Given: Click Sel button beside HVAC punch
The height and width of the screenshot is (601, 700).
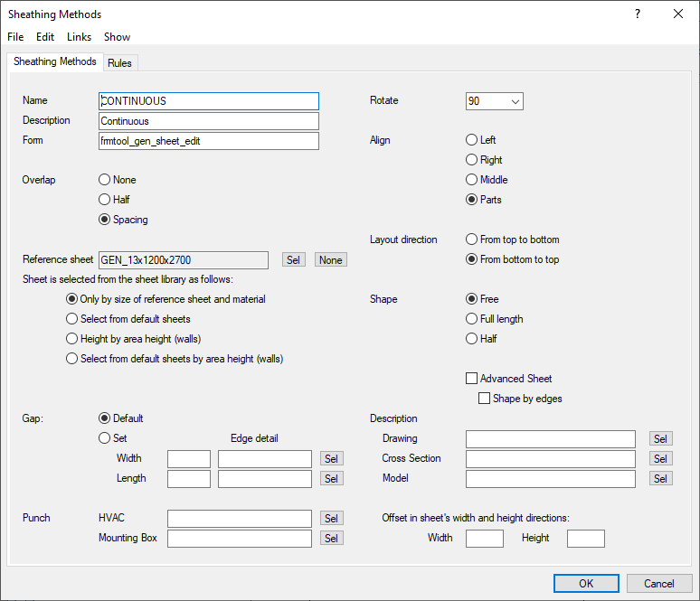Looking at the screenshot, I should click(x=332, y=519).
